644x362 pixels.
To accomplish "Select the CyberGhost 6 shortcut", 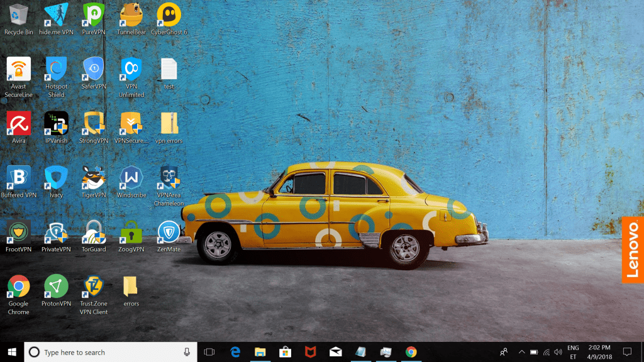I will click(169, 19).
